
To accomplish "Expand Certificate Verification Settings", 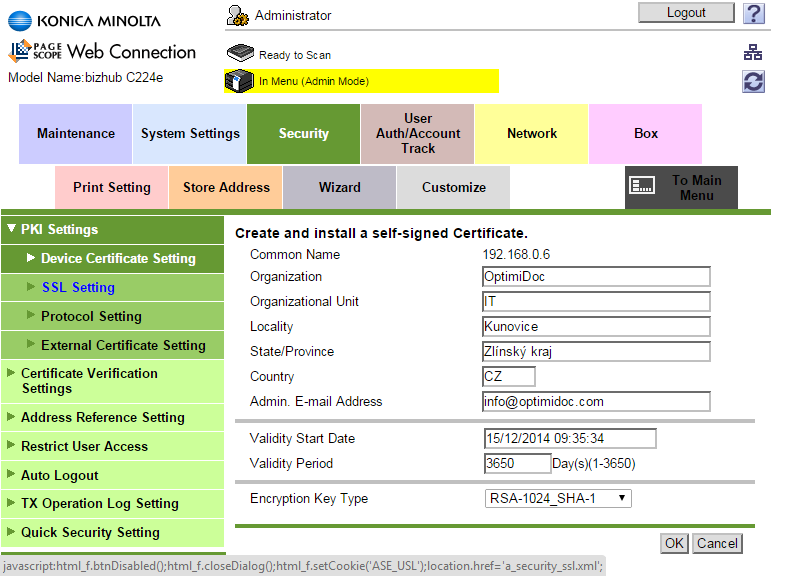I will tap(89, 380).
